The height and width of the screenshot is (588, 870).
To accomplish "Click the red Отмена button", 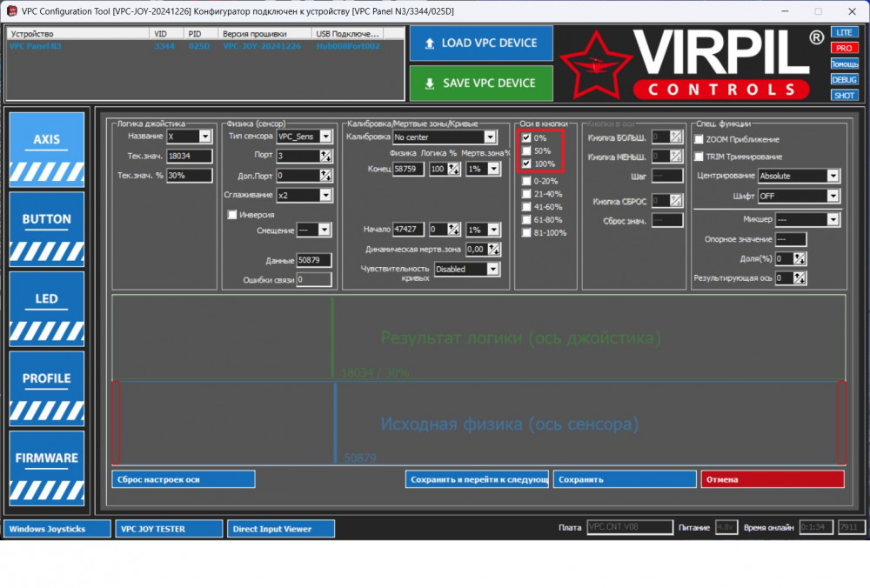I will click(x=773, y=479).
